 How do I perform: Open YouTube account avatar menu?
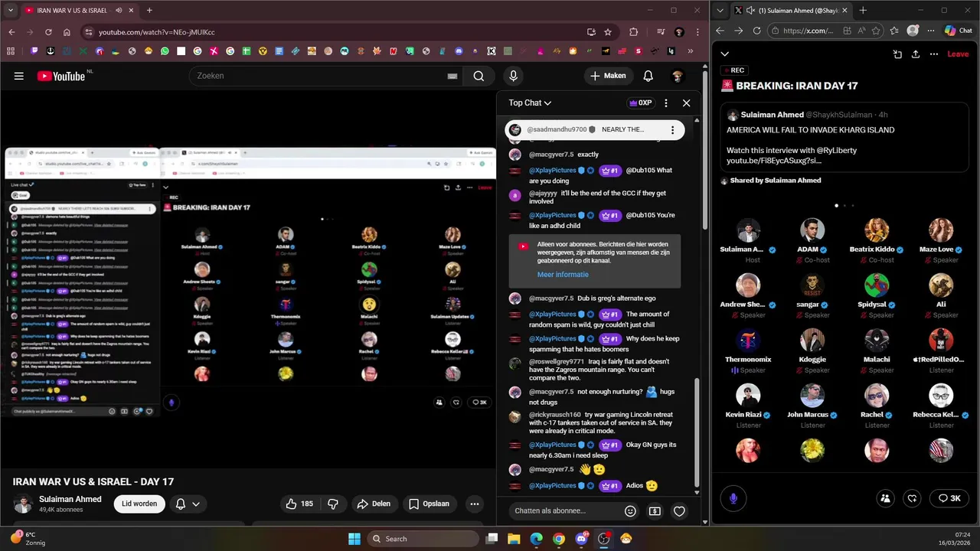click(677, 76)
